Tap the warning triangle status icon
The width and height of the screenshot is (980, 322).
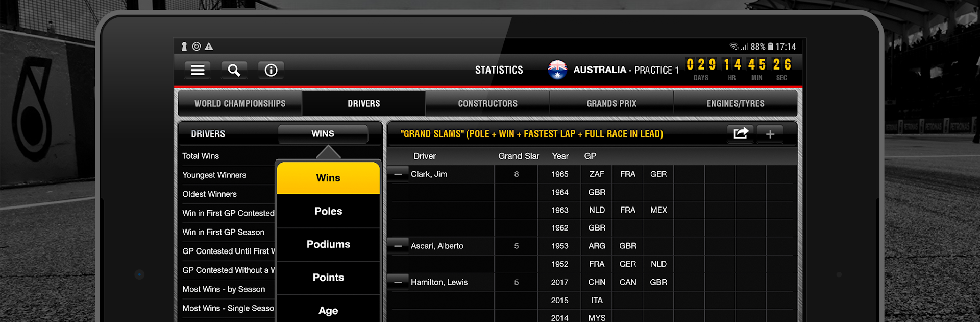point(209,47)
